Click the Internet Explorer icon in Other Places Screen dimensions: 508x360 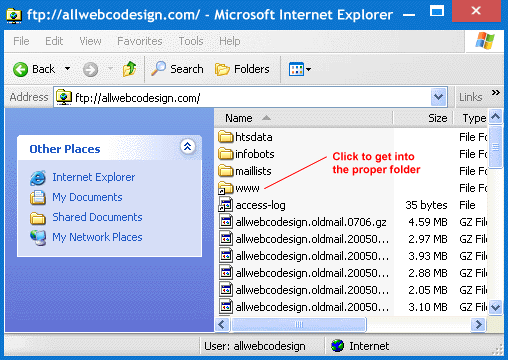click(38, 178)
